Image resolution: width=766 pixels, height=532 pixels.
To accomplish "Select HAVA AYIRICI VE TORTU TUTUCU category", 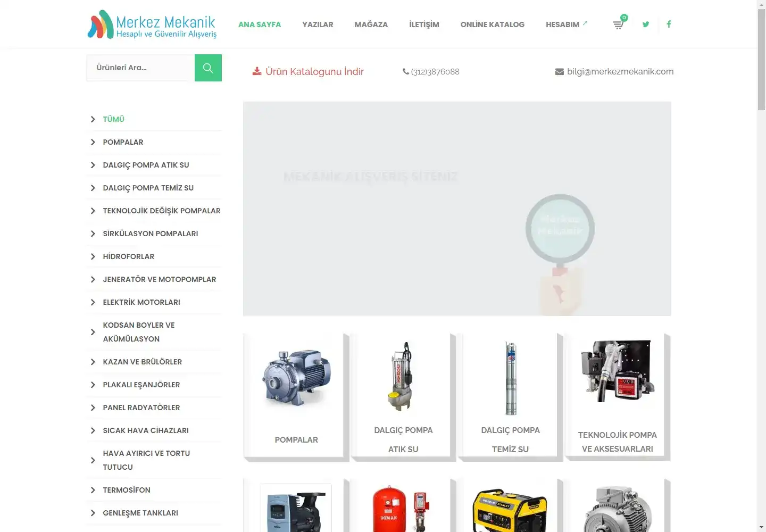I will pyautogui.click(x=146, y=460).
